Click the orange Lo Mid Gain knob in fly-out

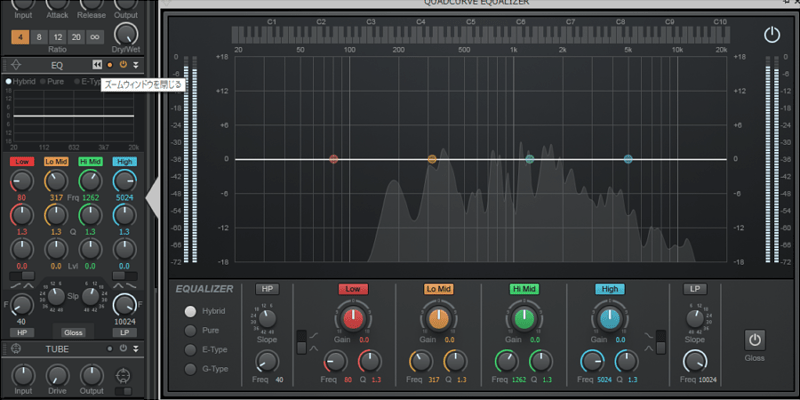point(439,319)
